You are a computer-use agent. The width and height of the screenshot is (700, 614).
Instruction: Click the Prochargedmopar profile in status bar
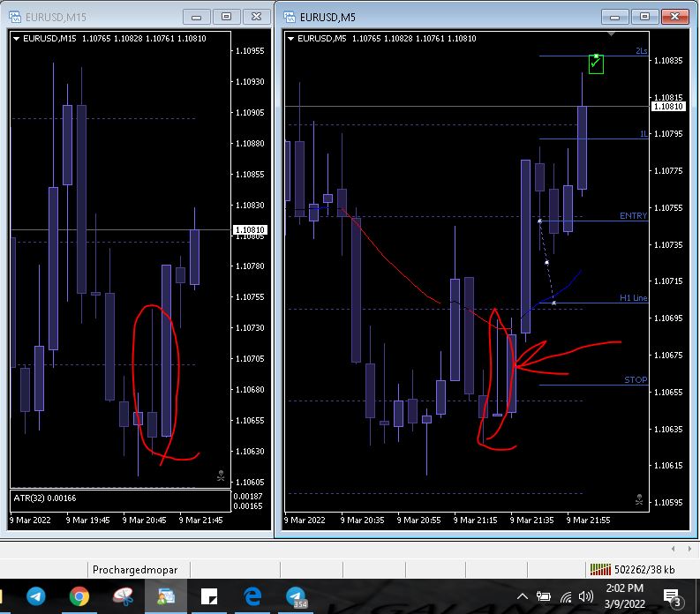click(135, 570)
